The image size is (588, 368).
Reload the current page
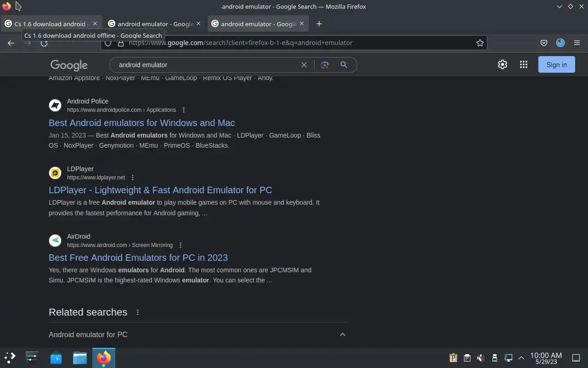[44, 43]
